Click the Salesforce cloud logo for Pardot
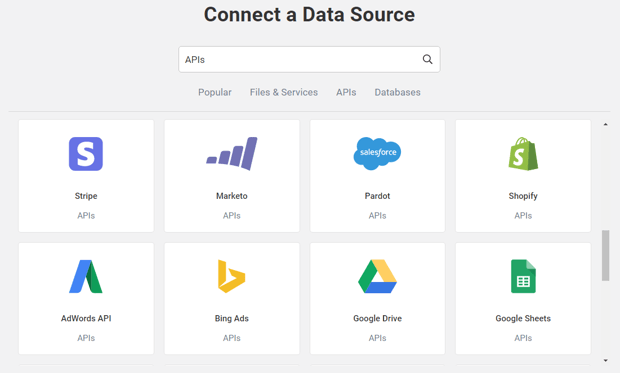 pos(377,153)
